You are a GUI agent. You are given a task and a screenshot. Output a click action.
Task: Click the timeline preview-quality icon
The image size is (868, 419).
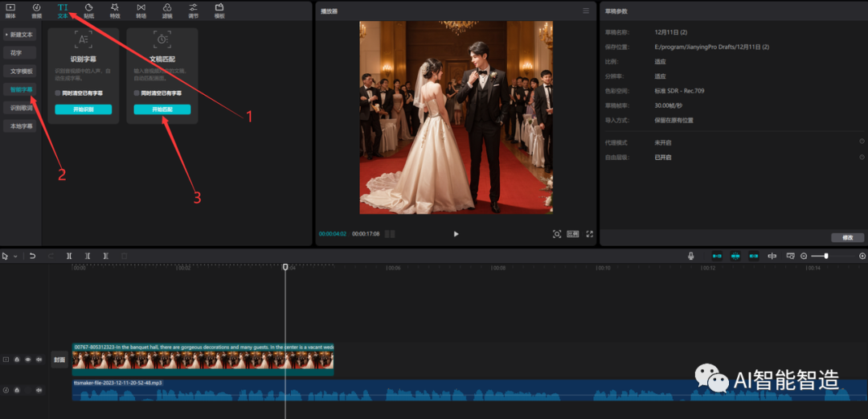coord(791,256)
